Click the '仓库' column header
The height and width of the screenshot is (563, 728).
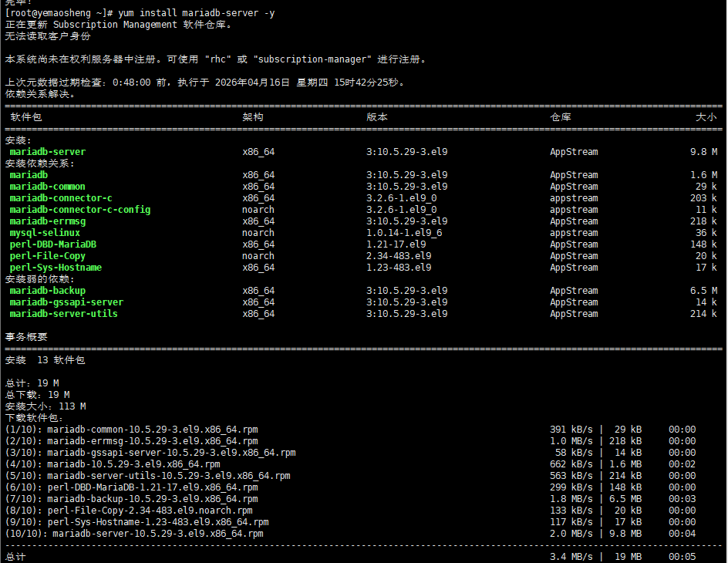tap(561, 117)
